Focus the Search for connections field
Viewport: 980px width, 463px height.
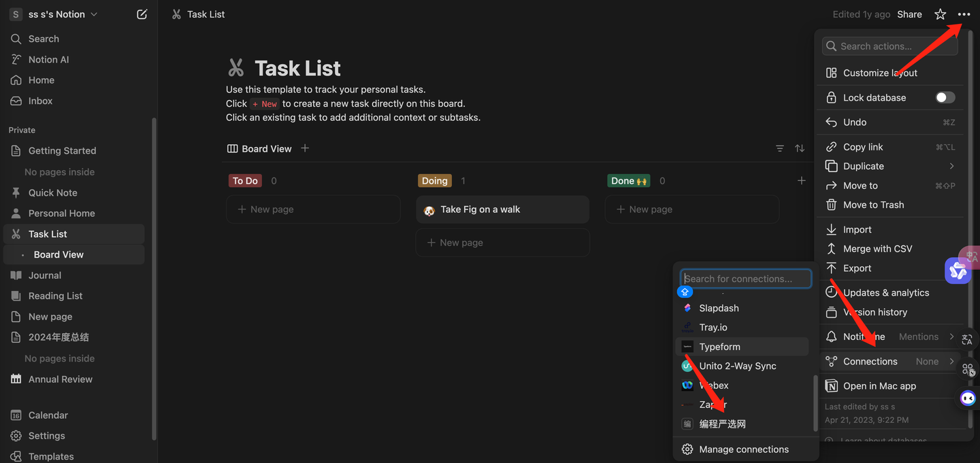pyautogui.click(x=746, y=279)
